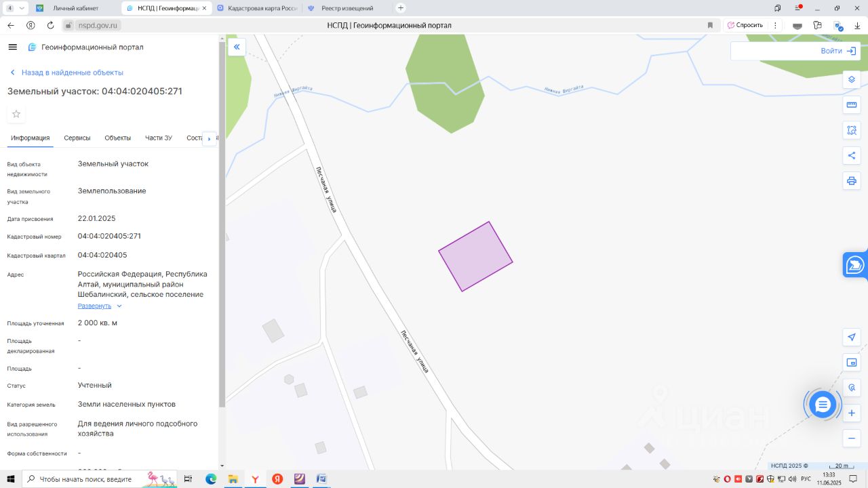Click the Земли населенных пунктов value
The image size is (868, 488).
[127, 405]
